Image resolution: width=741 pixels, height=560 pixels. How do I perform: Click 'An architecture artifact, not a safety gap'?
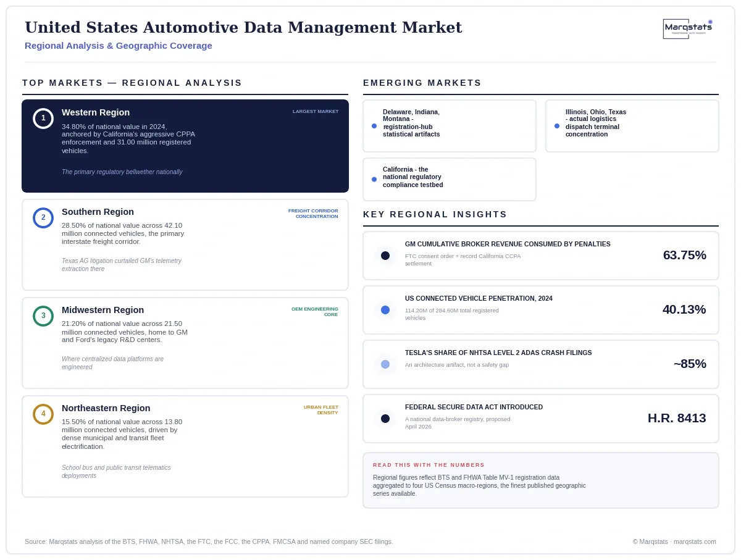pyautogui.click(x=457, y=365)
